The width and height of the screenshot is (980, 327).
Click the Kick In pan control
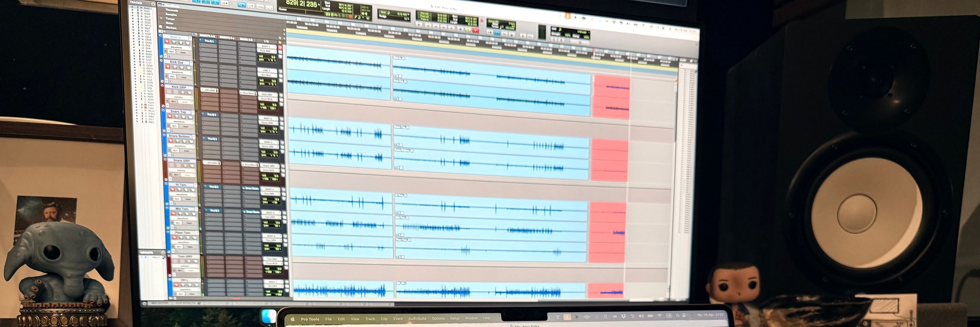268,60
